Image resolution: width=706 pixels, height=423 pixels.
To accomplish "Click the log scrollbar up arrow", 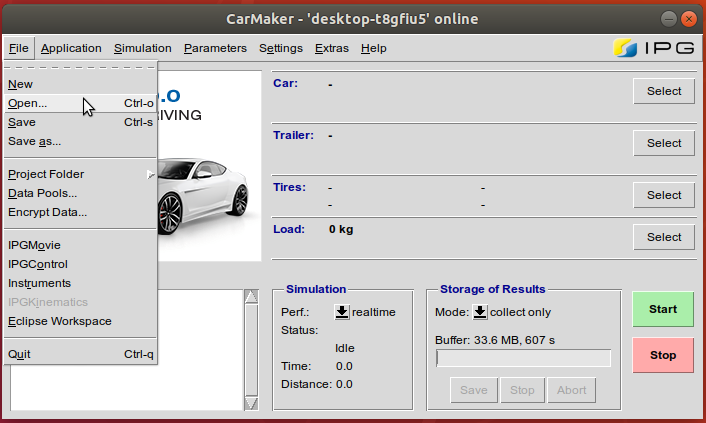I will click(x=251, y=296).
